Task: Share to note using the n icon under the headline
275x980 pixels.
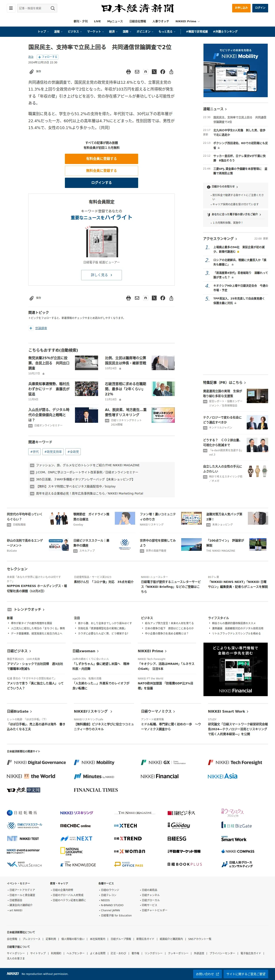Action: [145, 71]
